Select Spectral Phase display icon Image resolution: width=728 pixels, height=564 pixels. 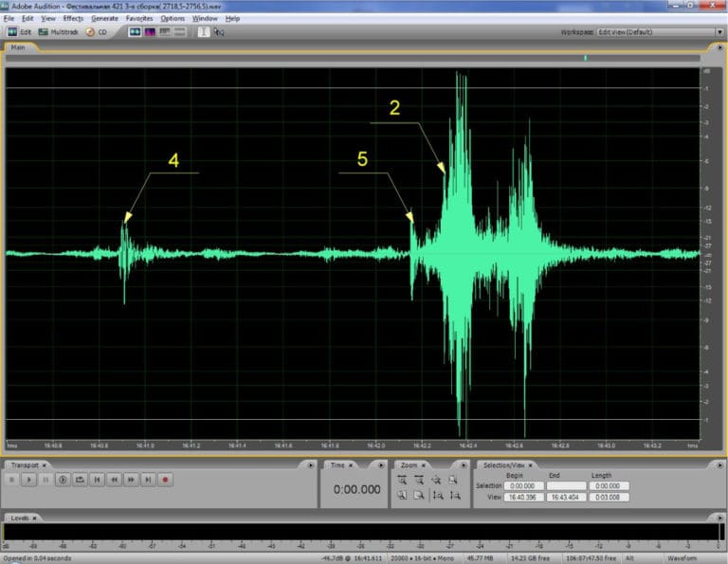(x=180, y=31)
